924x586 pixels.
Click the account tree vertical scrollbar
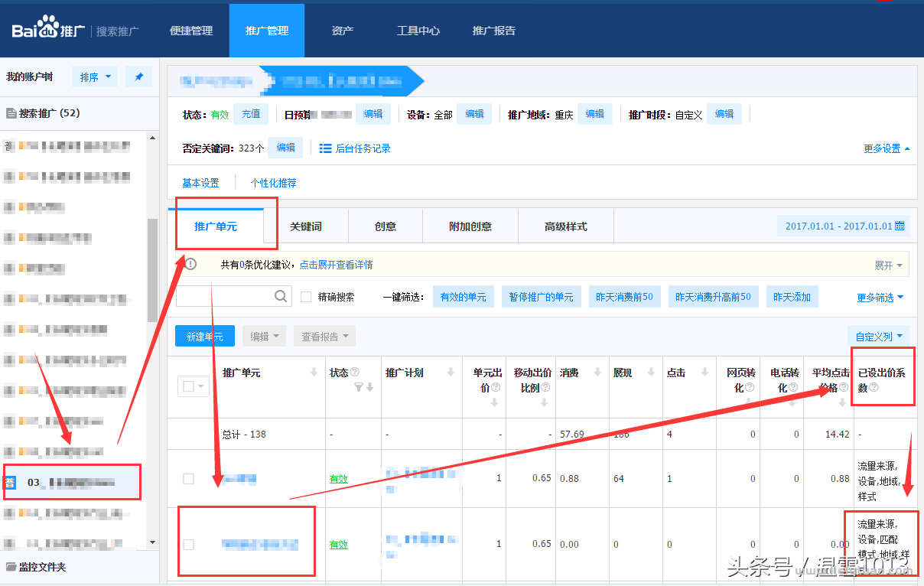[151, 268]
